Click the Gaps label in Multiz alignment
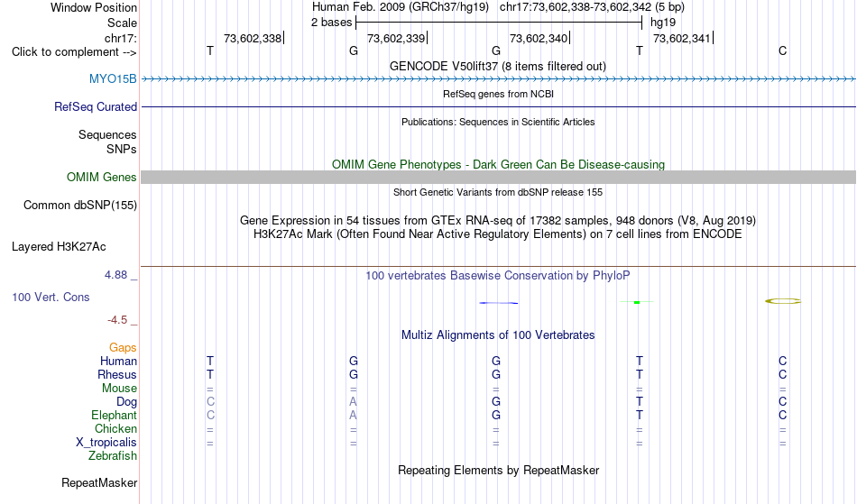857x504 pixels. 123,348
